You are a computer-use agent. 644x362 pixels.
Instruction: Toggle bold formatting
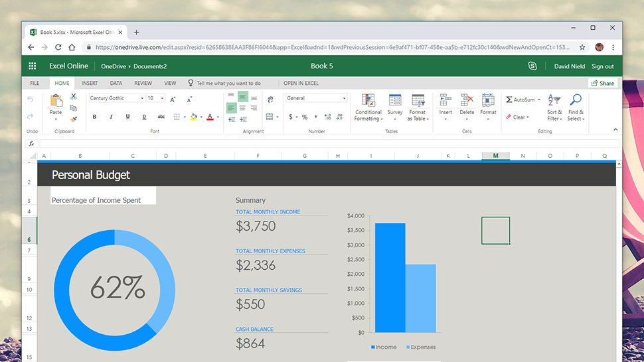94,117
